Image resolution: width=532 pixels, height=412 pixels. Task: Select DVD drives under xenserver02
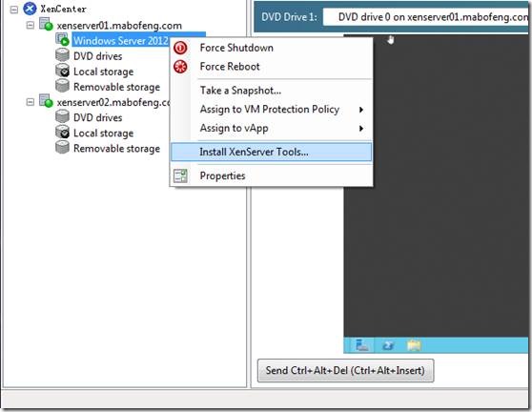click(x=97, y=117)
